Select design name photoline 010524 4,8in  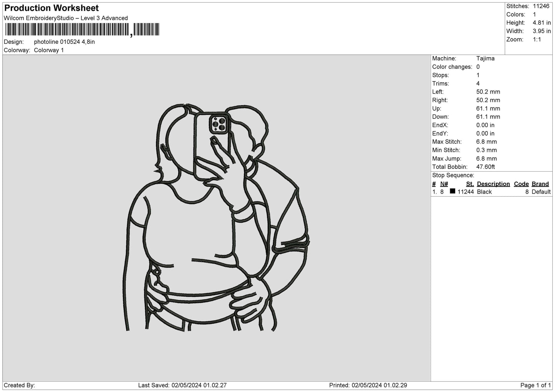[65, 42]
